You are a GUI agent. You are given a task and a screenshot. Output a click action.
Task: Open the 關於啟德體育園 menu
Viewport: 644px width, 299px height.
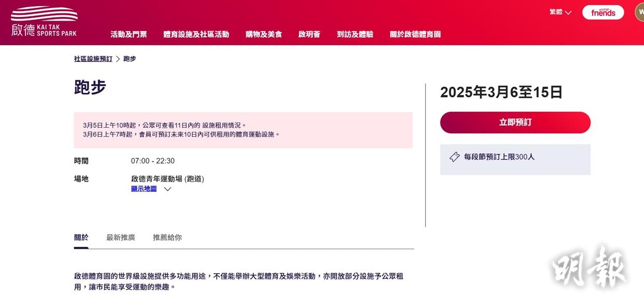click(415, 34)
